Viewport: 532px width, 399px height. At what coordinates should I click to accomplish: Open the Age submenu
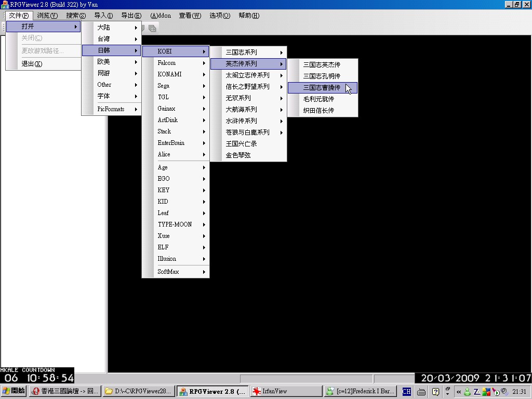point(176,167)
